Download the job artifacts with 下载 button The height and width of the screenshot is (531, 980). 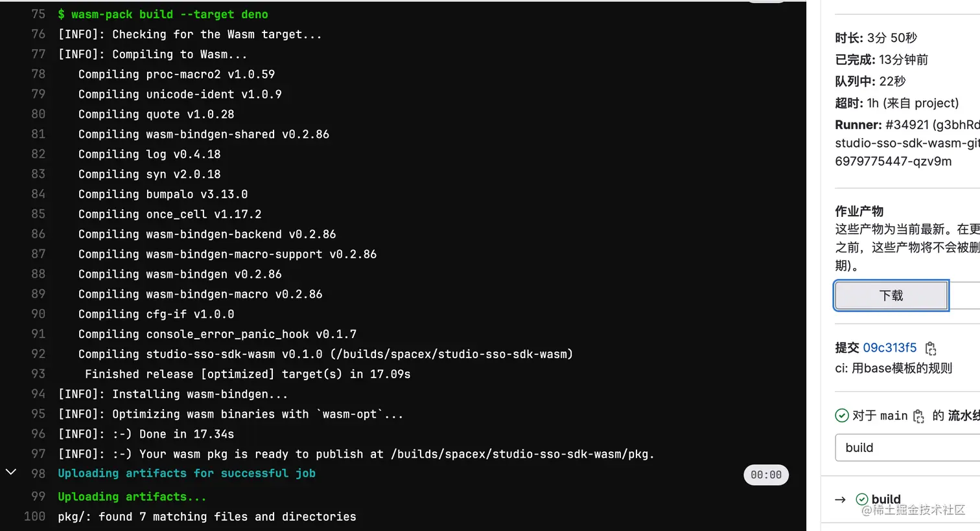(x=891, y=295)
